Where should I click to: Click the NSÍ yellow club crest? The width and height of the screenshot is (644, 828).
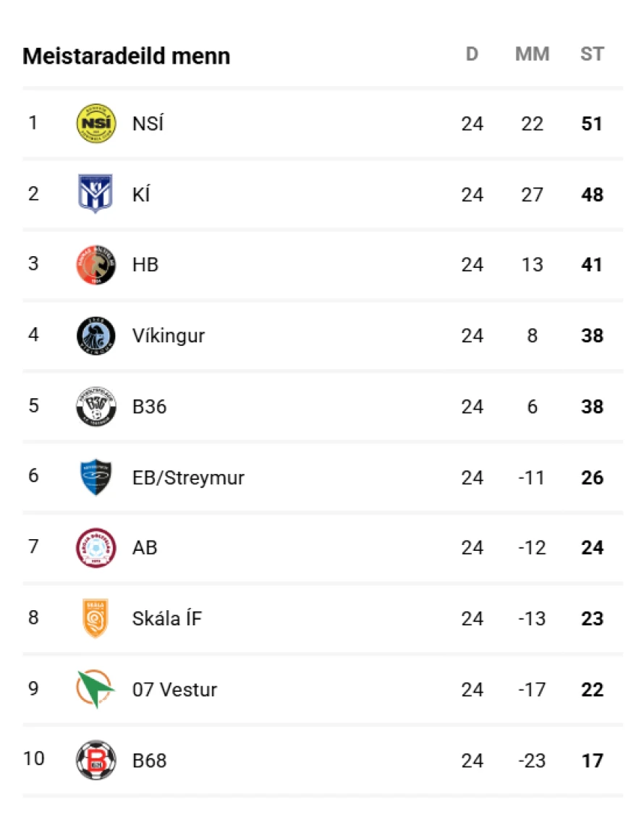click(x=96, y=123)
